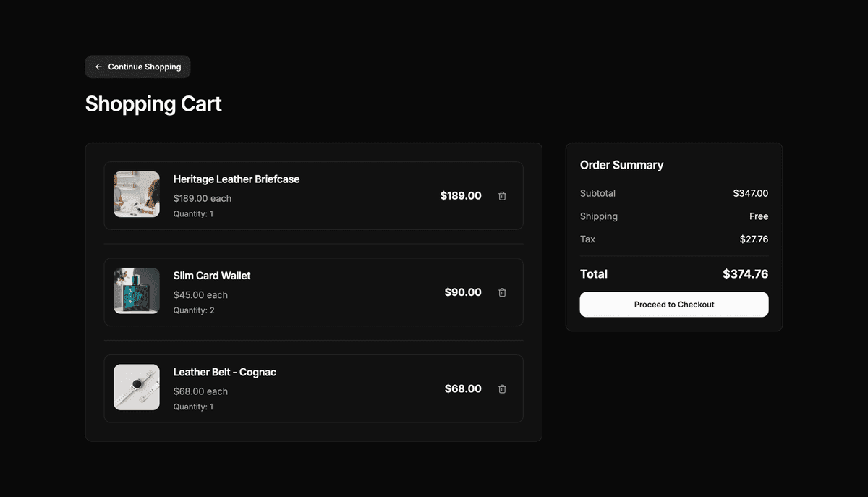
Task: Open the Heritage Leather Briefcase product name
Action: pos(237,179)
